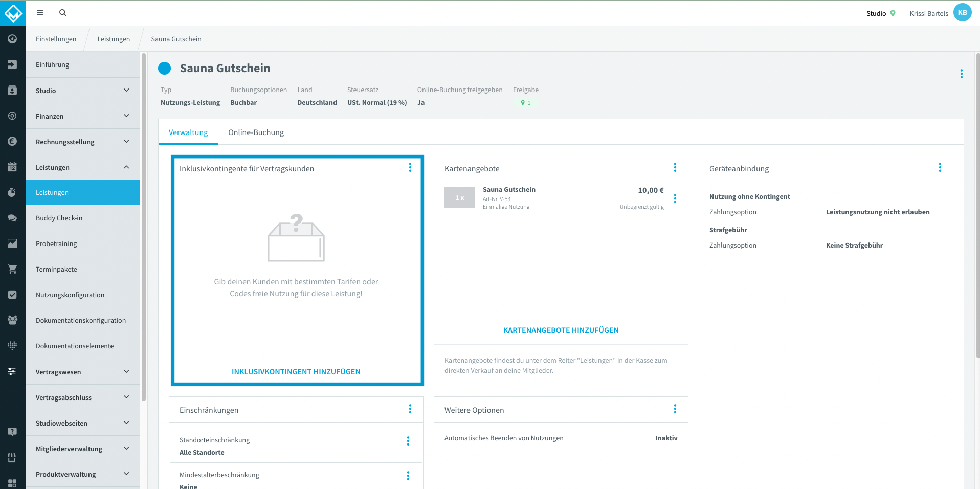
Task: Go to Leistungen breadcrumb
Action: [x=114, y=39]
